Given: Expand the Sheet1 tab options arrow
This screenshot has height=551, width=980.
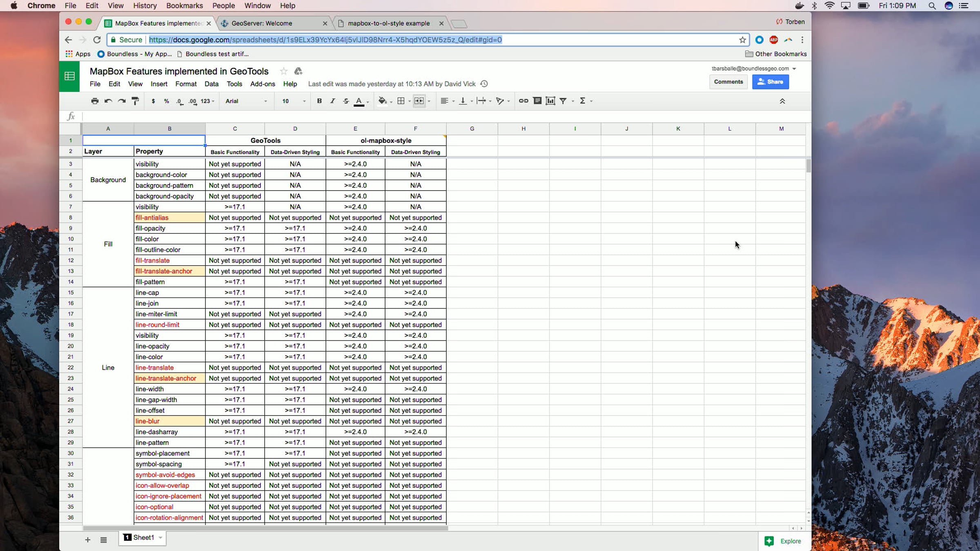Looking at the screenshot, I should [160, 538].
